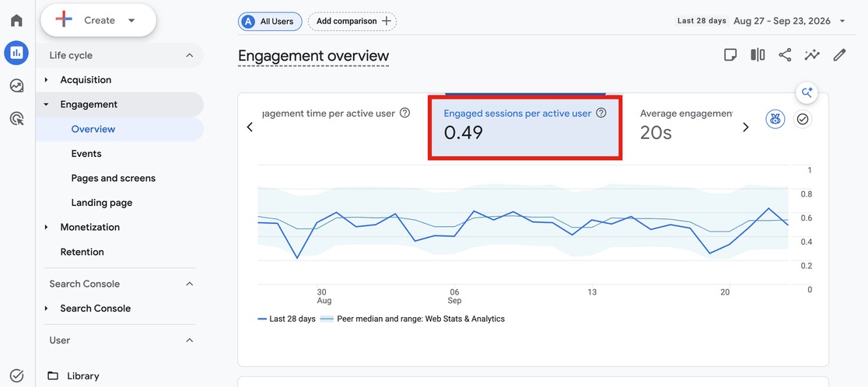Viewport: 868px width, 387px height.
Task: Click the 0.49 metric value
Action: coord(464,133)
